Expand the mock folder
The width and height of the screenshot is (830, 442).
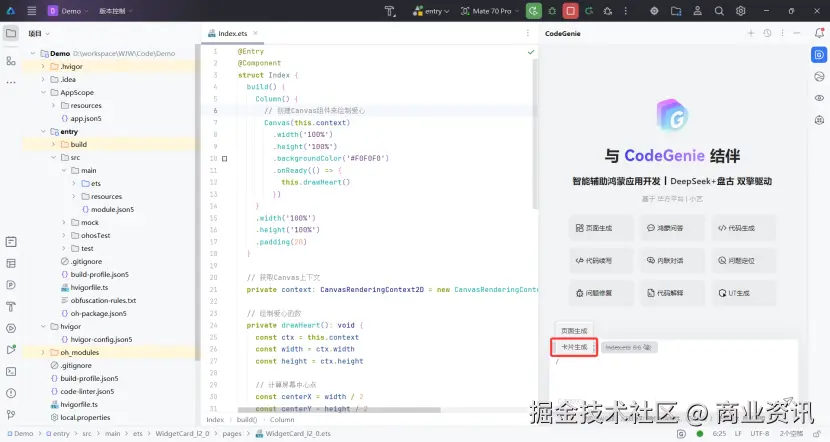64,222
